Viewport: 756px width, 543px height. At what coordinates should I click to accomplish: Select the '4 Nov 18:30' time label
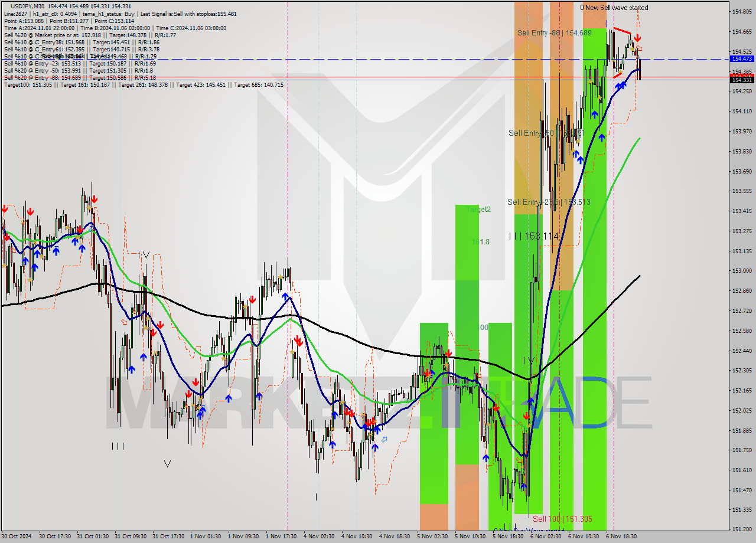click(x=395, y=537)
